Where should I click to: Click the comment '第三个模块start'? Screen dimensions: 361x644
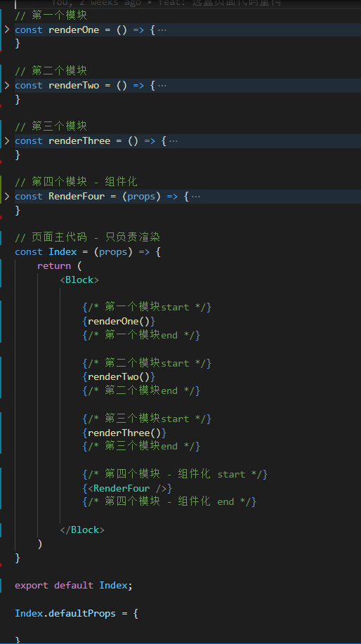tap(147, 419)
